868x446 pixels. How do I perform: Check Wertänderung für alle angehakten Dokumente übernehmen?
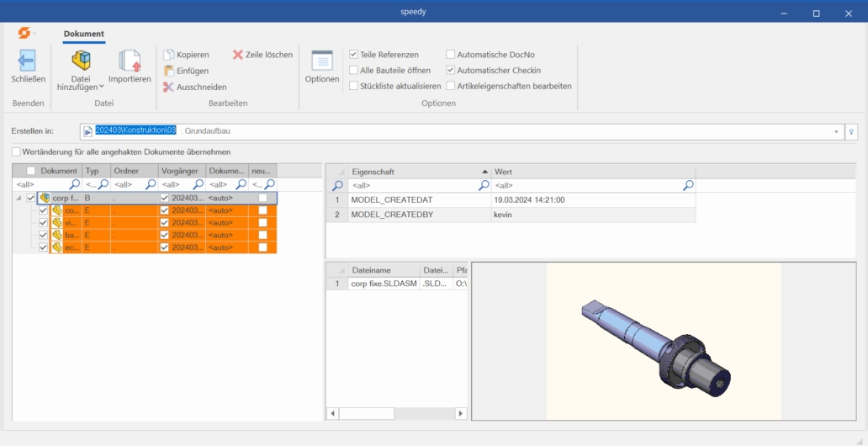(x=16, y=151)
